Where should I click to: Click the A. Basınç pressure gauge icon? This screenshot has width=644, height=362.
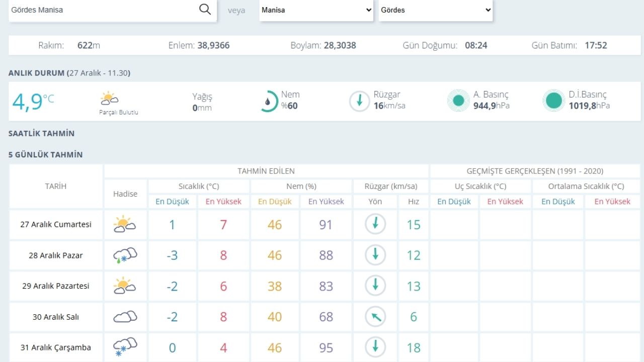pos(458,101)
